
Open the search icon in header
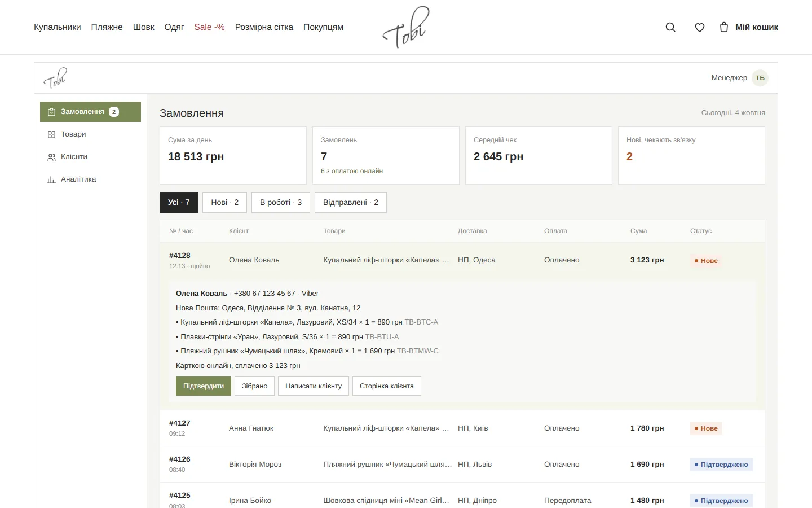pyautogui.click(x=670, y=27)
